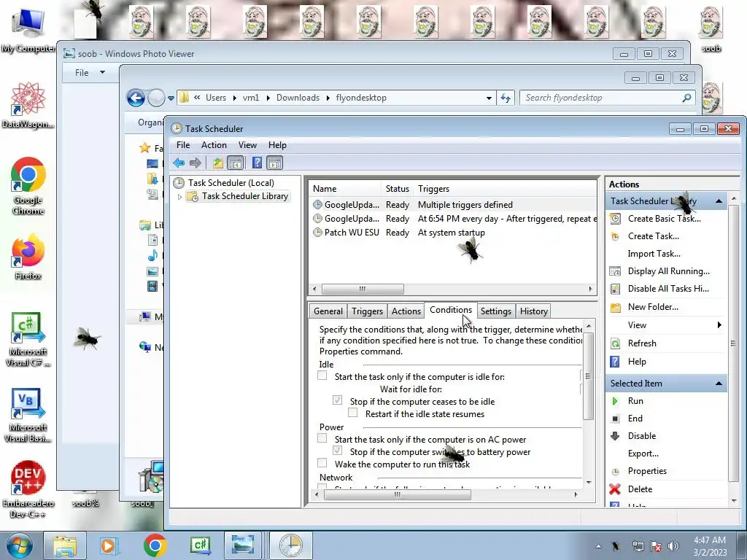747x560 pixels.
Task: Click Export... under Selected Item
Action: point(643,454)
